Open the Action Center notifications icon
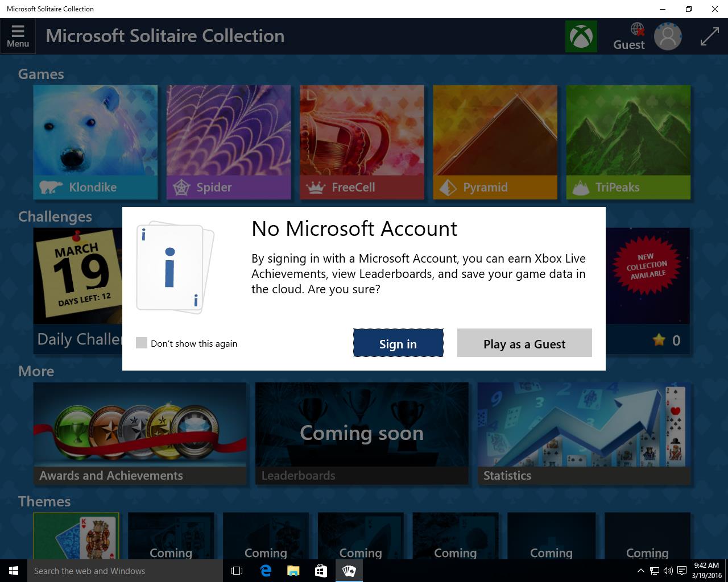The width and height of the screenshot is (728, 582). pos(681,571)
